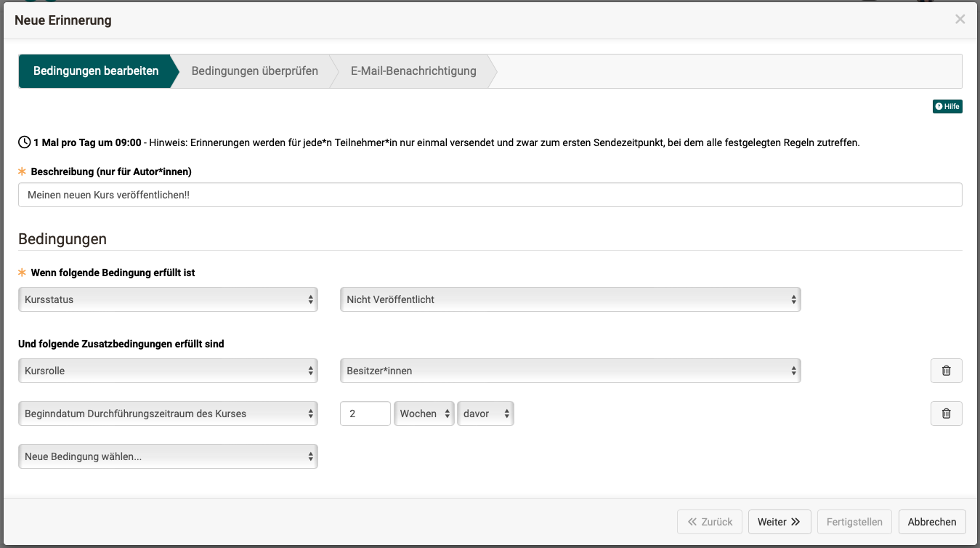Switch to Bedingungen bearbeiten step

(x=96, y=71)
